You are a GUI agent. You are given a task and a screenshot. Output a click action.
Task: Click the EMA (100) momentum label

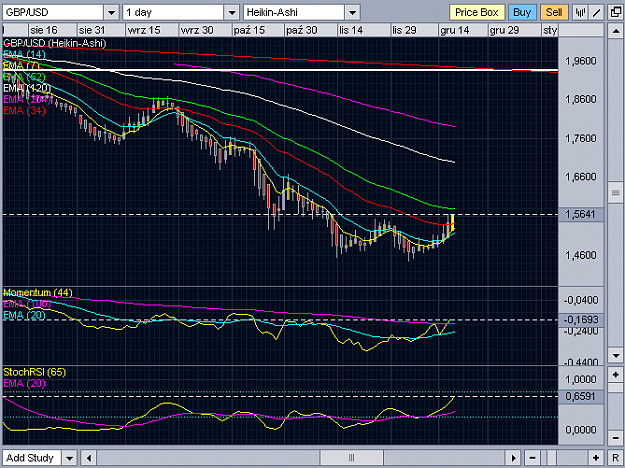(27, 304)
